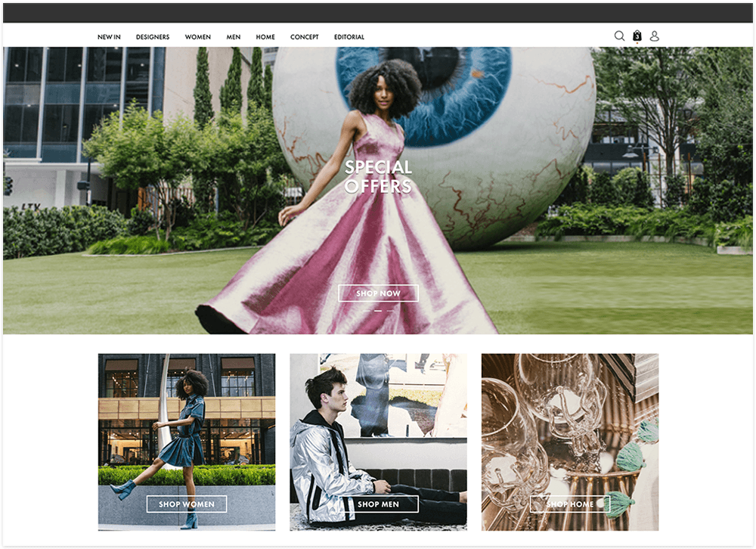Click the Special Offers banner heading
756x549 pixels.
378,177
